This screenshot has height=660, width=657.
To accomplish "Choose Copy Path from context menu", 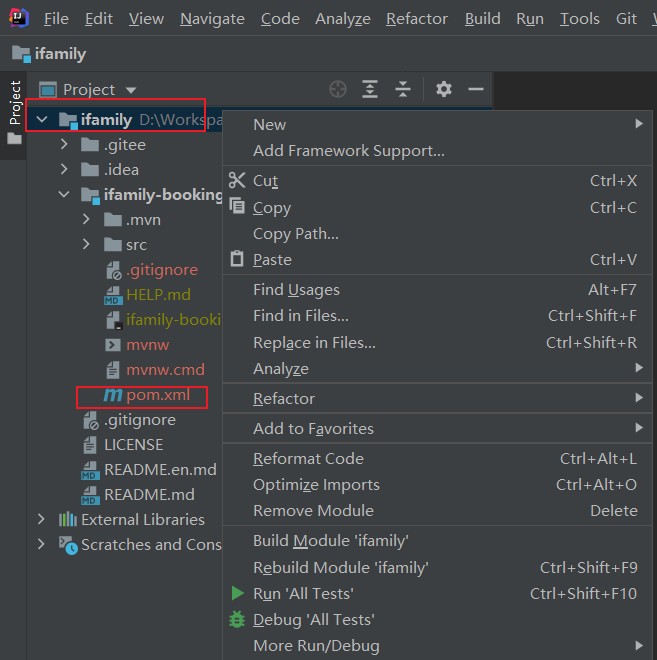I will tap(437, 233).
